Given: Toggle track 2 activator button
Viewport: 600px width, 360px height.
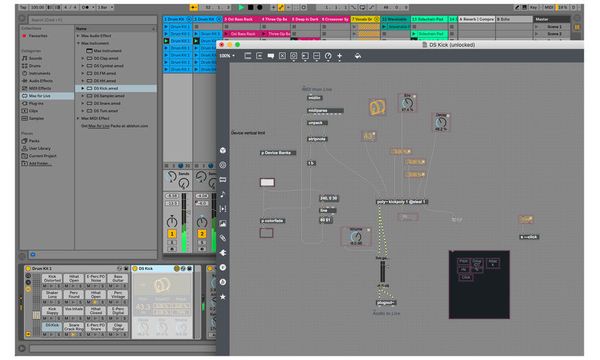Looking at the screenshot, I should 202,234.
